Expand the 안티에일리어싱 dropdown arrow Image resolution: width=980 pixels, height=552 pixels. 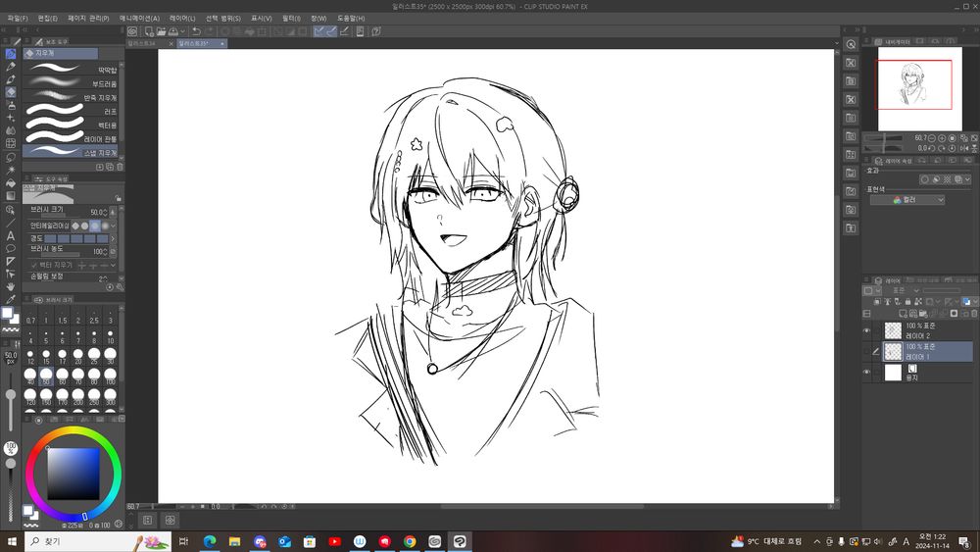coord(113,226)
